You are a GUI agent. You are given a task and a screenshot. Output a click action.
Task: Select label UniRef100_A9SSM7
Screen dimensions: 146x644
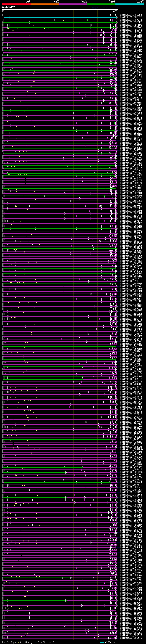131,50
